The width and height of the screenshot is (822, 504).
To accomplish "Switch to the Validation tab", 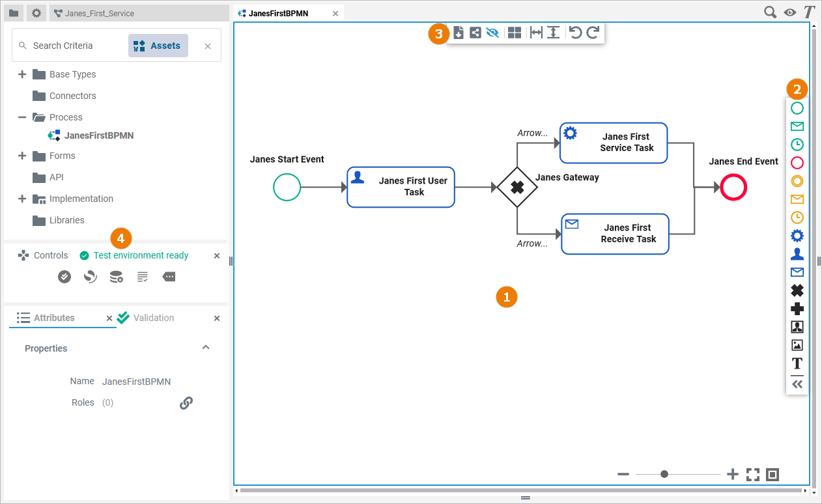I will pos(152,318).
